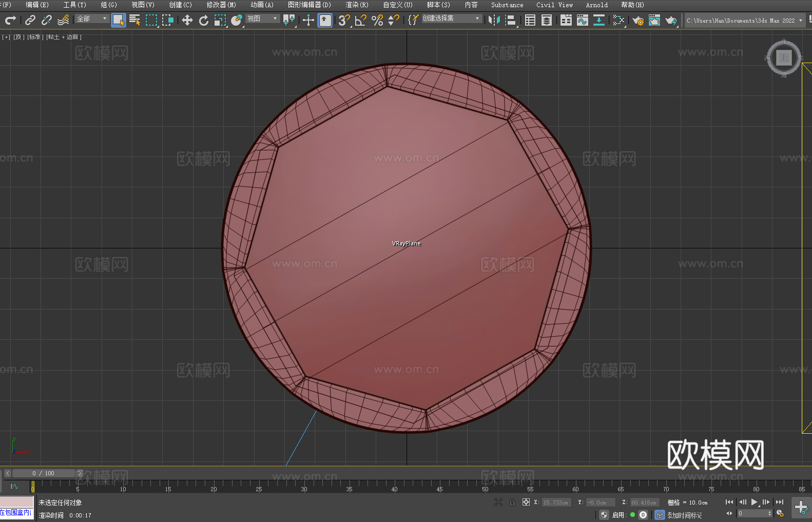Toggle Window/Crossing selection mode
The image size is (812, 522).
(168, 20)
